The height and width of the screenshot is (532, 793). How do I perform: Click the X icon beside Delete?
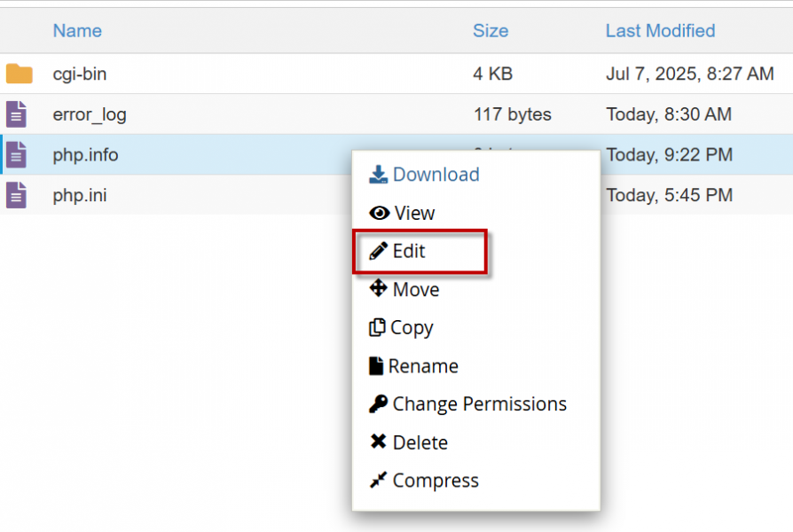(379, 442)
